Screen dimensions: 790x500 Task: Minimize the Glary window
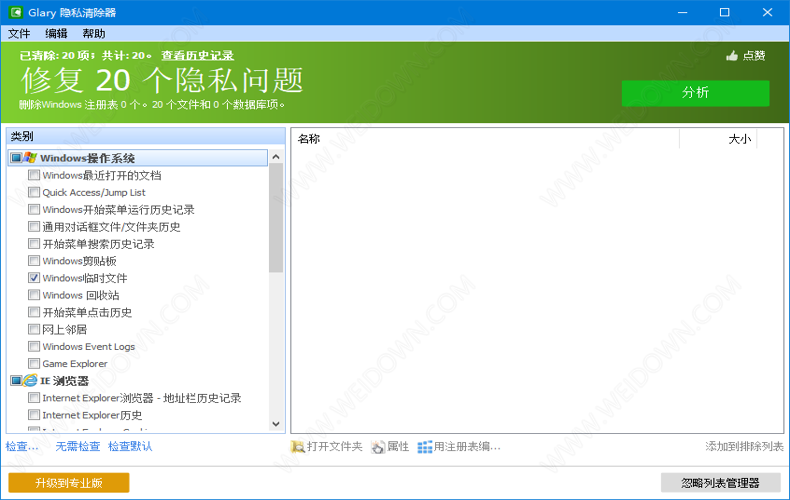pyautogui.click(x=682, y=12)
